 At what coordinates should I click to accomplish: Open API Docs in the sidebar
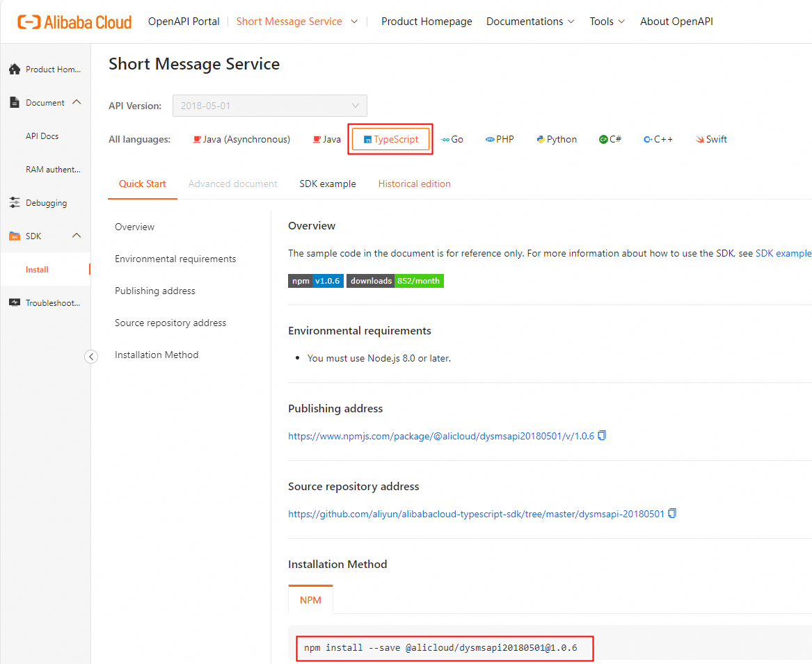[x=42, y=136]
